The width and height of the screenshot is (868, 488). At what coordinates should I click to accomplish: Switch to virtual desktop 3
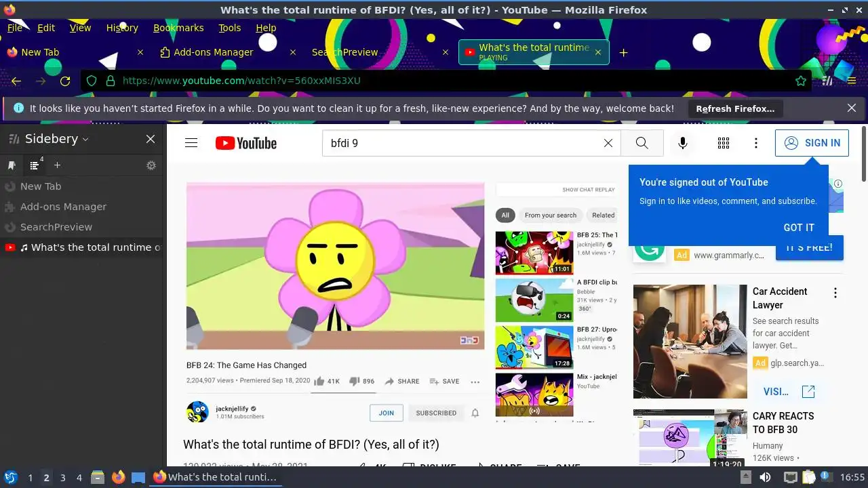click(63, 478)
